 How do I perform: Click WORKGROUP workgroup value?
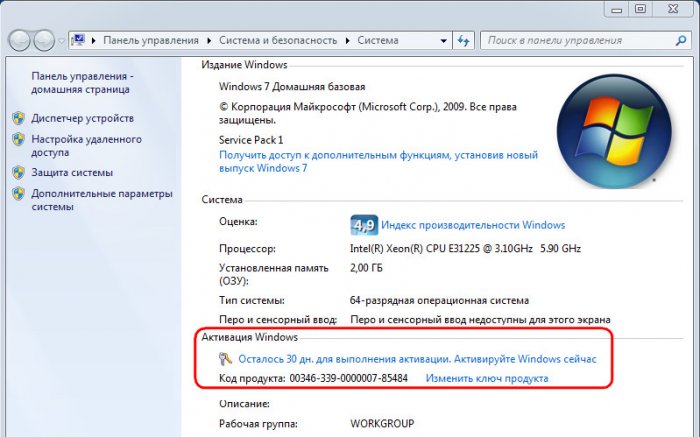coord(382,423)
